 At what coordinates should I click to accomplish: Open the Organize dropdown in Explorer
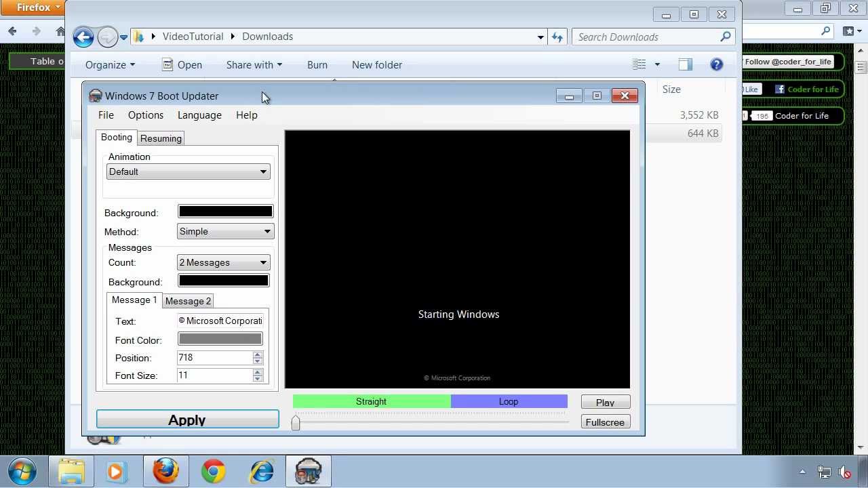pyautogui.click(x=110, y=65)
